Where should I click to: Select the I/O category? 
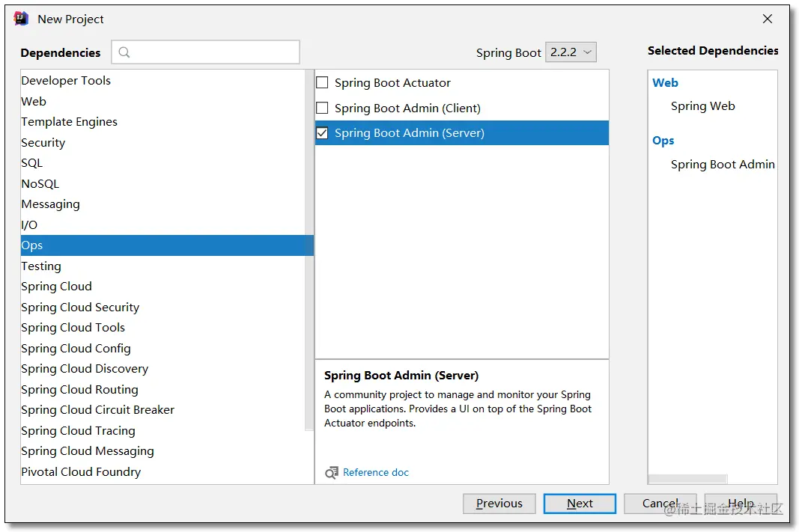coord(163,224)
